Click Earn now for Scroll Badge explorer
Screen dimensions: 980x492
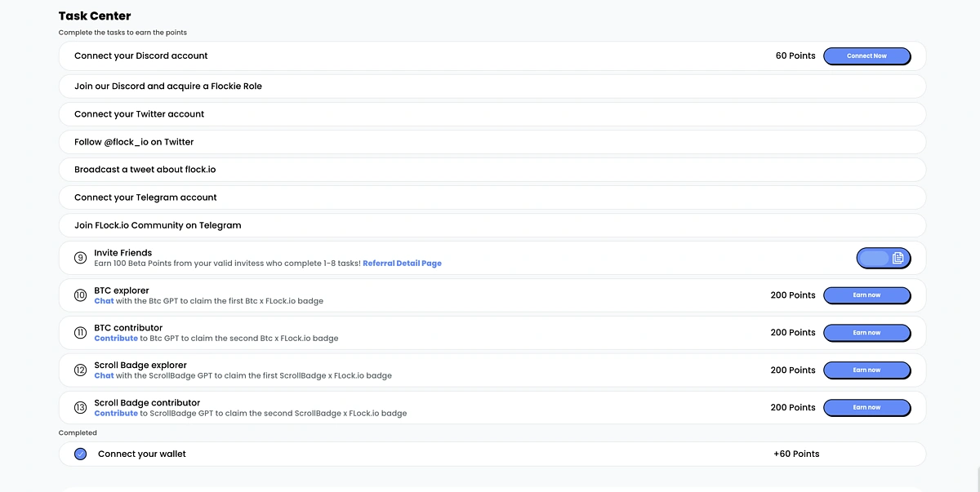[x=866, y=370]
